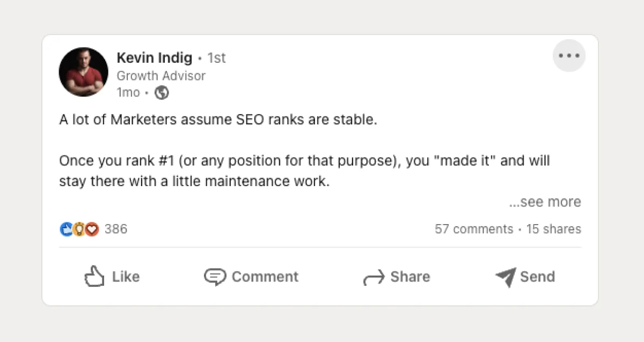Screen dimensions: 644x342
Task: Expand the full reactions list via 386 count
Action: (x=116, y=229)
